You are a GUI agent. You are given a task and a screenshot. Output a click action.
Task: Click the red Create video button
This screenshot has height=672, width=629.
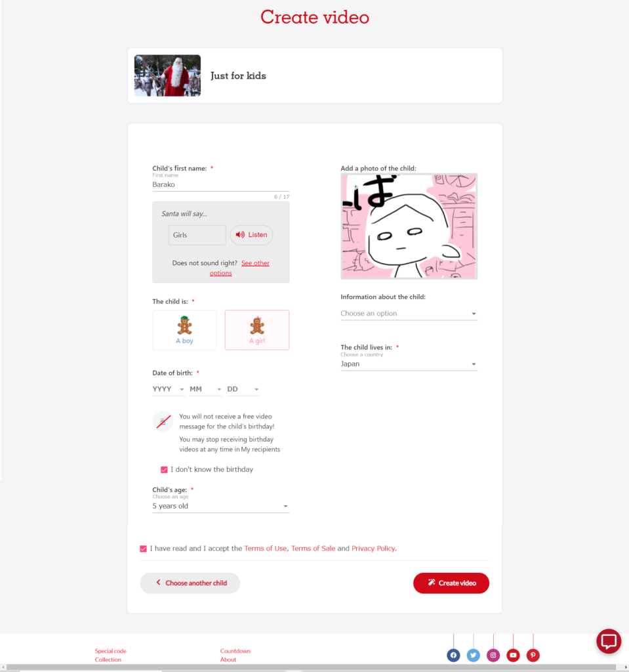[x=451, y=583]
